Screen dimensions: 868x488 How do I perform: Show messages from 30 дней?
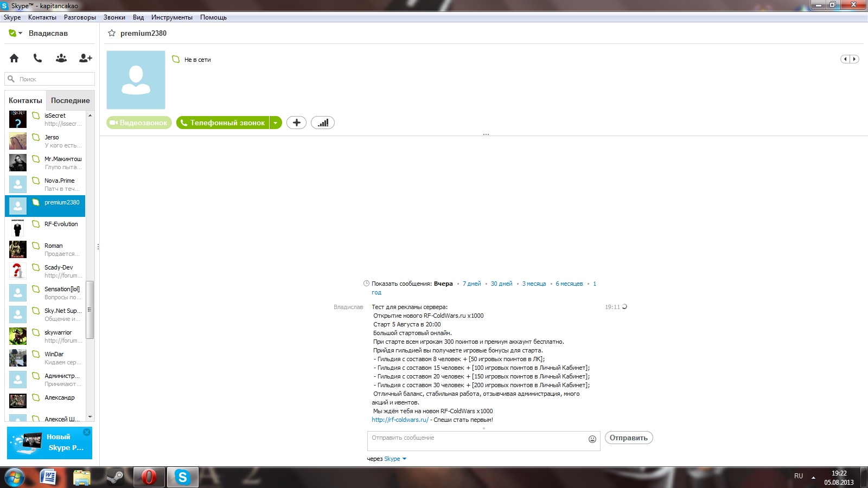pyautogui.click(x=502, y=284)
